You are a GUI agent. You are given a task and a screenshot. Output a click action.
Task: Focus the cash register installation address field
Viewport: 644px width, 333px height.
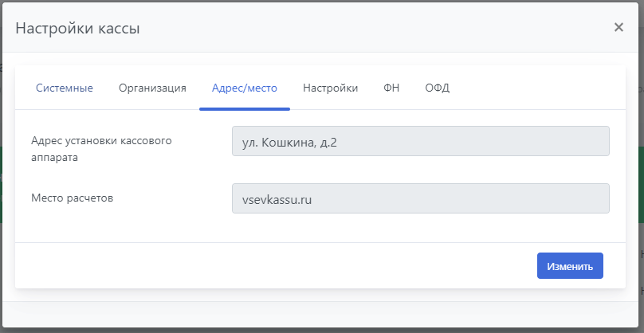tap(420, 141)
